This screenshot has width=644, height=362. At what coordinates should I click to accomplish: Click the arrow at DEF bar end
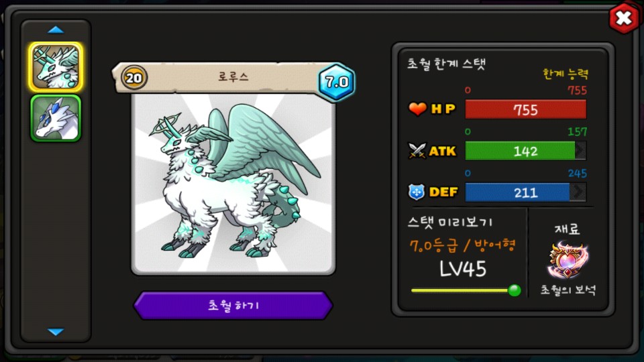tap(578, 192)
